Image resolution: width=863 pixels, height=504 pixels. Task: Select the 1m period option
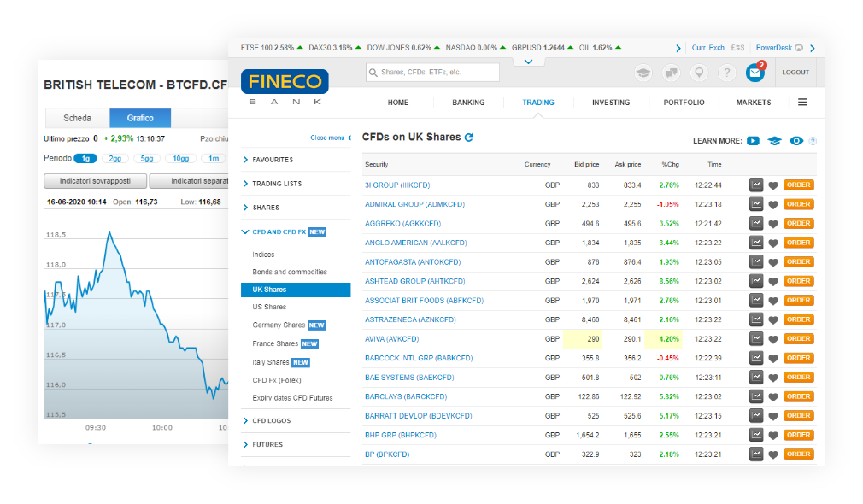click(214, 159)
